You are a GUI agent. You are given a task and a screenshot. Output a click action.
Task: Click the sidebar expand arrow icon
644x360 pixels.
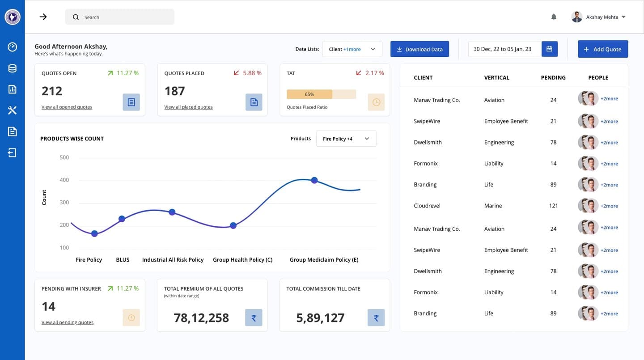pyautogui.click(x=43, y=17)
